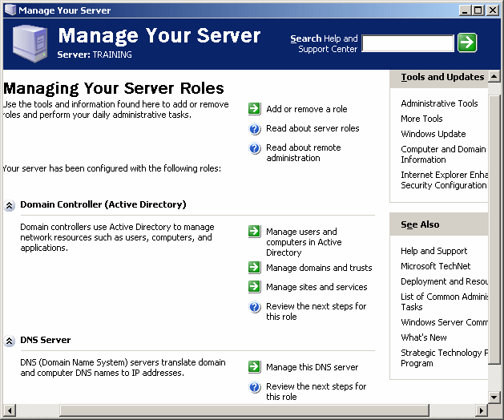Open Windows Update link
The height and width of the screenshot is (420, 504).
[x=433, y=134]
